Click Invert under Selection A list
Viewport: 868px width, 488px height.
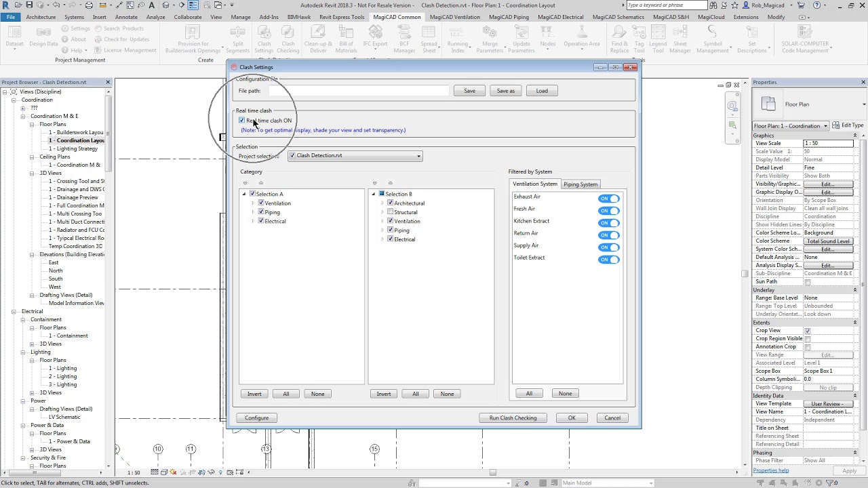pos(254,394)
